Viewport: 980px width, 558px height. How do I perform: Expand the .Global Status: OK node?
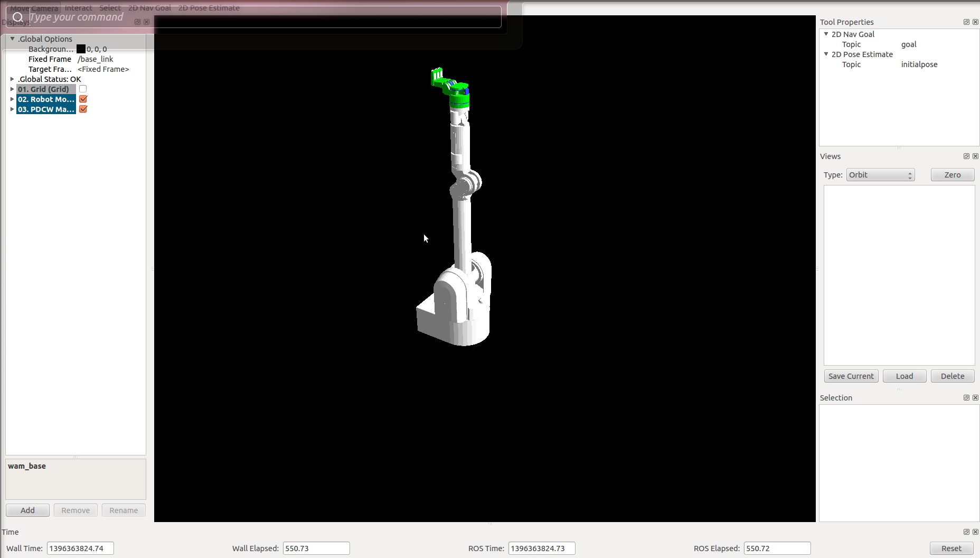point(12,79)
